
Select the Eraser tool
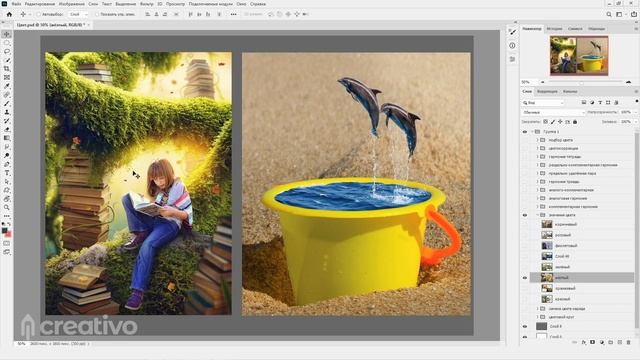point(7,129)
